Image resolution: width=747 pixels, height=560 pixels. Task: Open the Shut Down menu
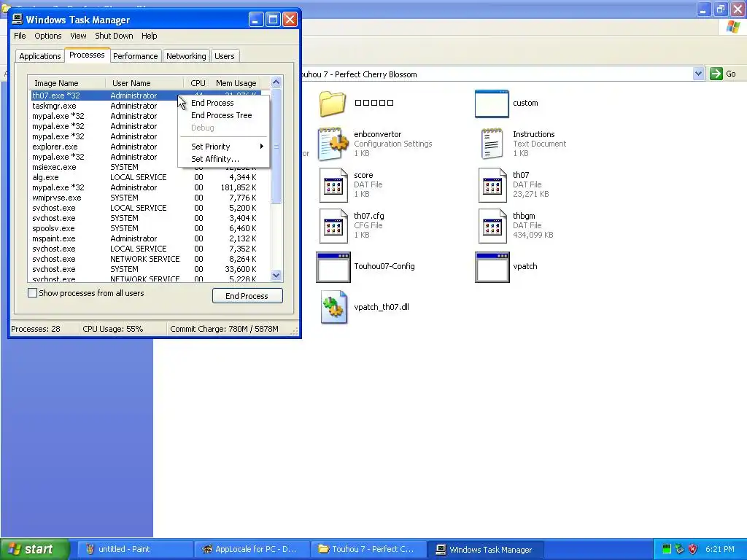[x=114, y=36]
